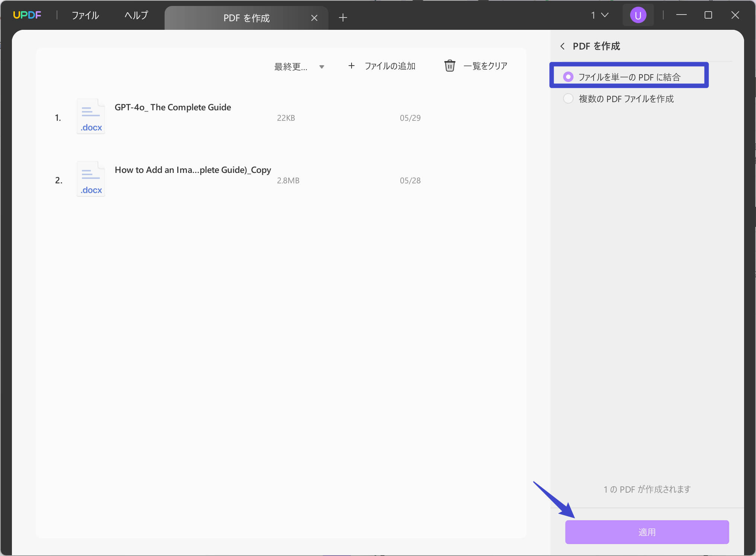Viewport: 756px width, 556px height.
Task: Open the 最終更... sort dropdown
Action: pyautogui.click(x=299, y=67)
